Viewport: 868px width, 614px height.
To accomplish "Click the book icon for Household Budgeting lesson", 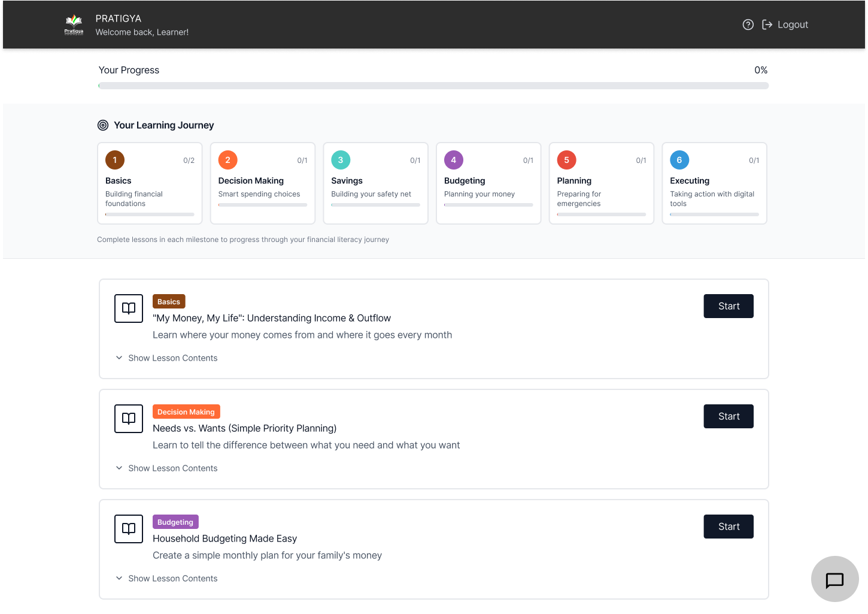I will coord(129,529).
